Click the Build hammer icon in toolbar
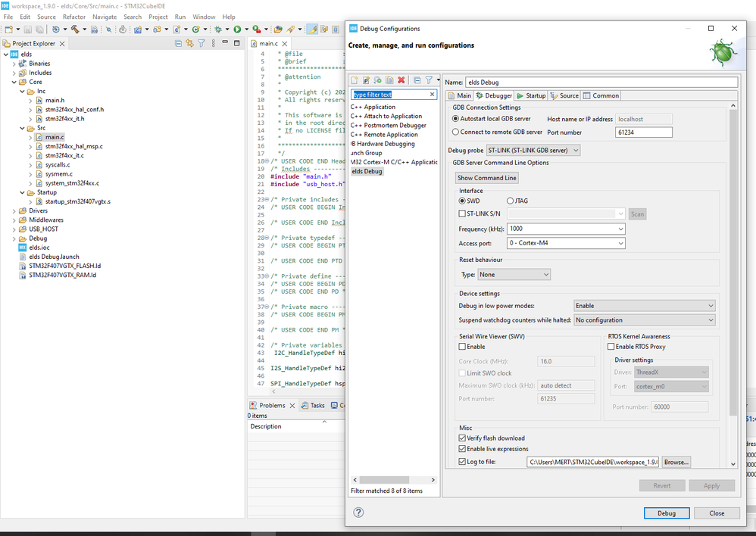The width and height of the screenshot is (756, 536). pos(75,30)
